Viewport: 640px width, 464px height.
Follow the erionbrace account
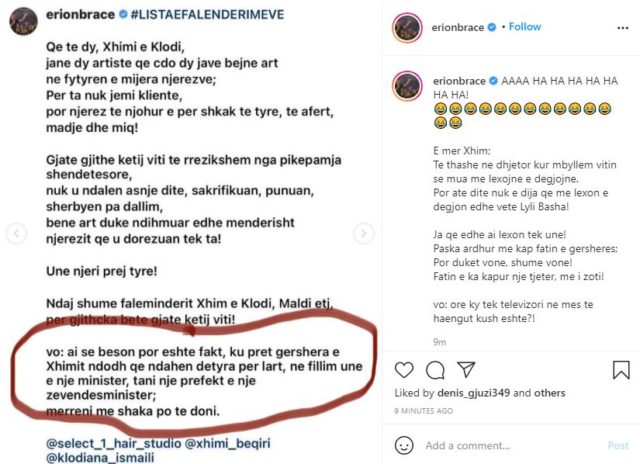coord(525,27)
